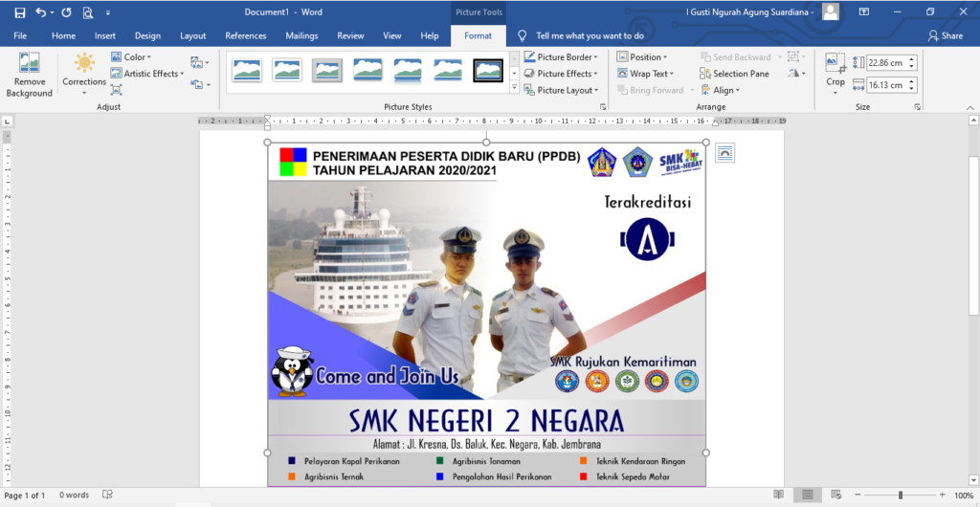The width and height of the screenshot is (980, 507).
Task: Click the 0 words count in status bar
Action: point(75,496)
